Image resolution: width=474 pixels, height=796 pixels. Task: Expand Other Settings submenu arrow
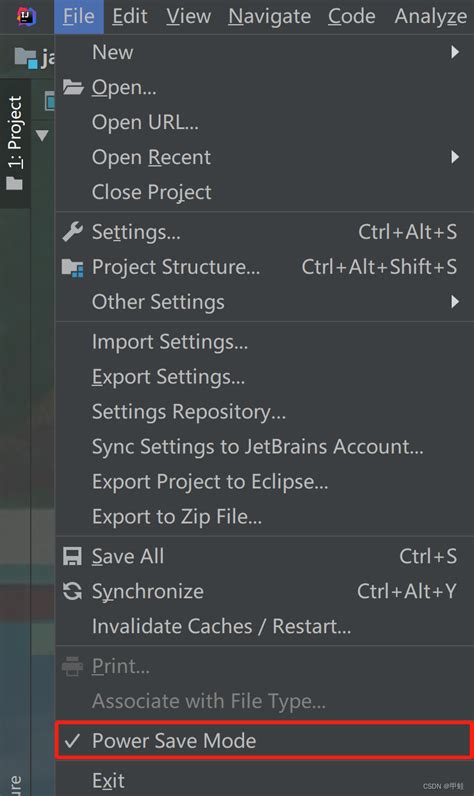[x=455, y=302]
